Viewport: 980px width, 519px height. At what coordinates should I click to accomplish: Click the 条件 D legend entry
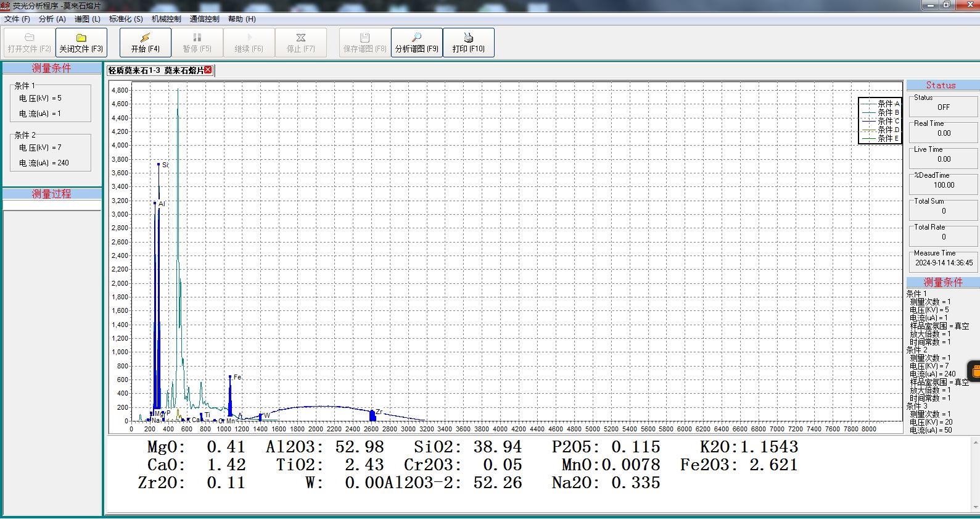882,130
